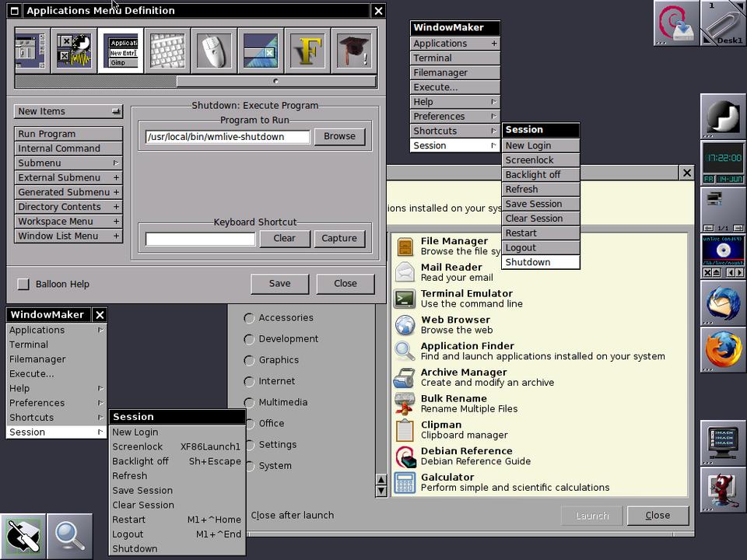Open the Keyboard Shortcut preferences icon

167,51
